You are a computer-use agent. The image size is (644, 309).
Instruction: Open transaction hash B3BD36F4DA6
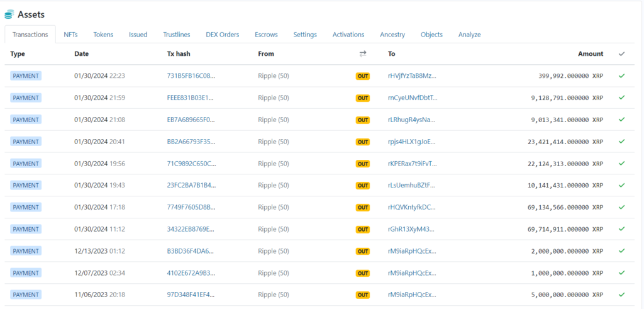[x=191, y=251]
